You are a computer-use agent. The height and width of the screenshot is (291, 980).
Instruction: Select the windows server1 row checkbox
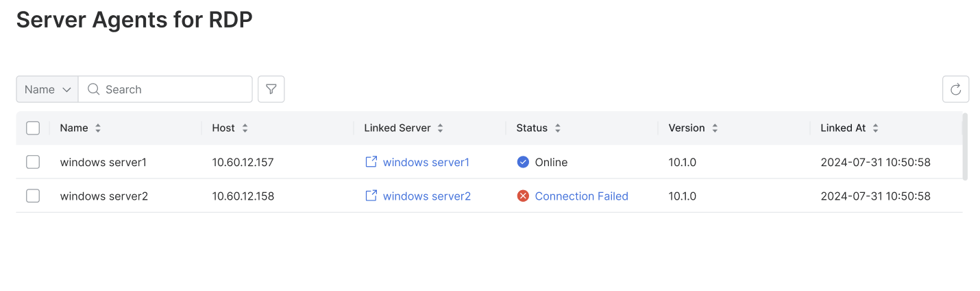(x=33, y=163)
